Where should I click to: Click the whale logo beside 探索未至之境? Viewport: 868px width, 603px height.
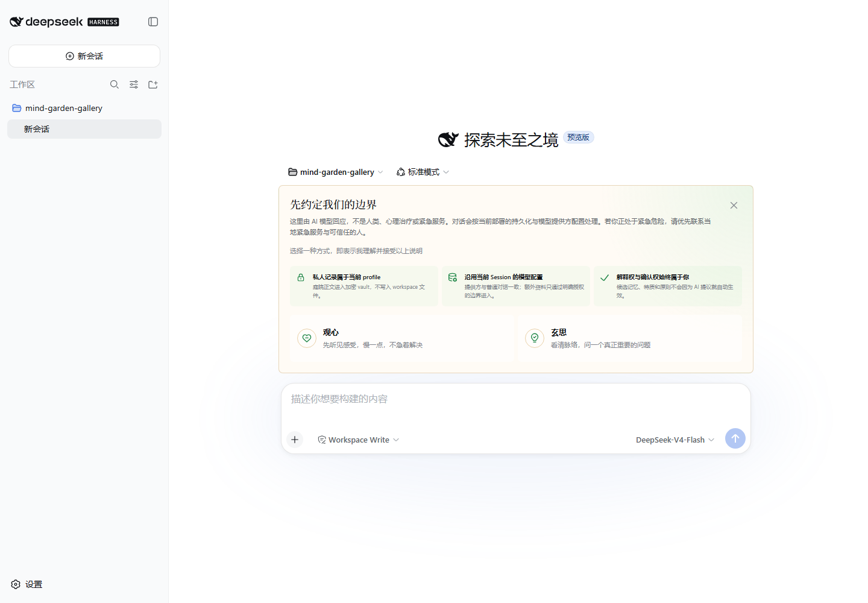[x=448, y=140]
